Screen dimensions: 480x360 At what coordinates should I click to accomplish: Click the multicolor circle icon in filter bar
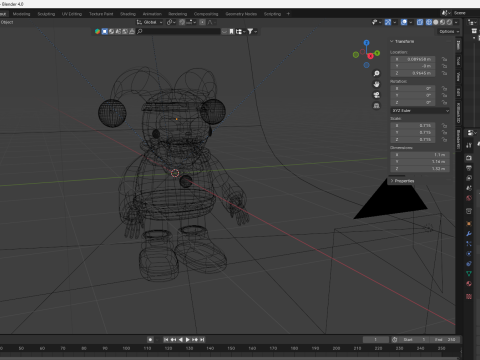point(97,31)
